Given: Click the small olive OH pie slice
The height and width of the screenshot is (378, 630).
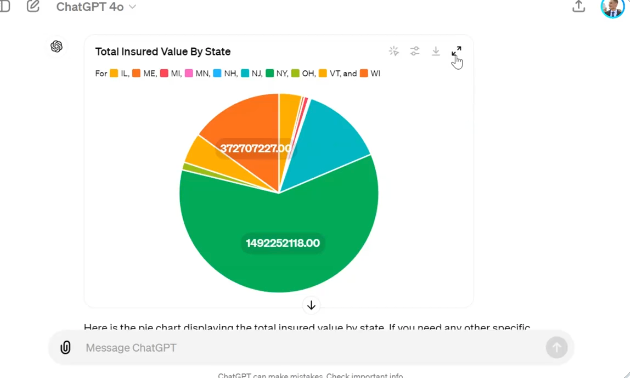Looking at the screenshot, I should tap(193, 168).
